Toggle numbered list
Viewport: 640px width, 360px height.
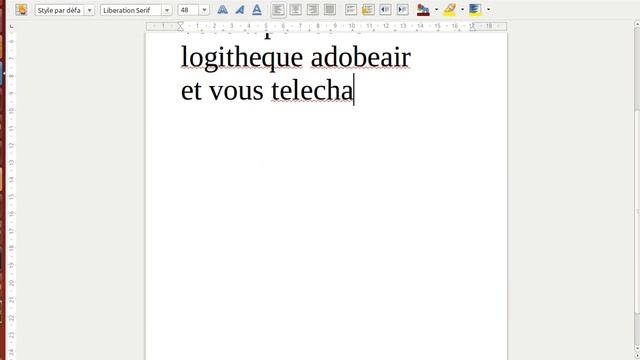pos(351,10)
